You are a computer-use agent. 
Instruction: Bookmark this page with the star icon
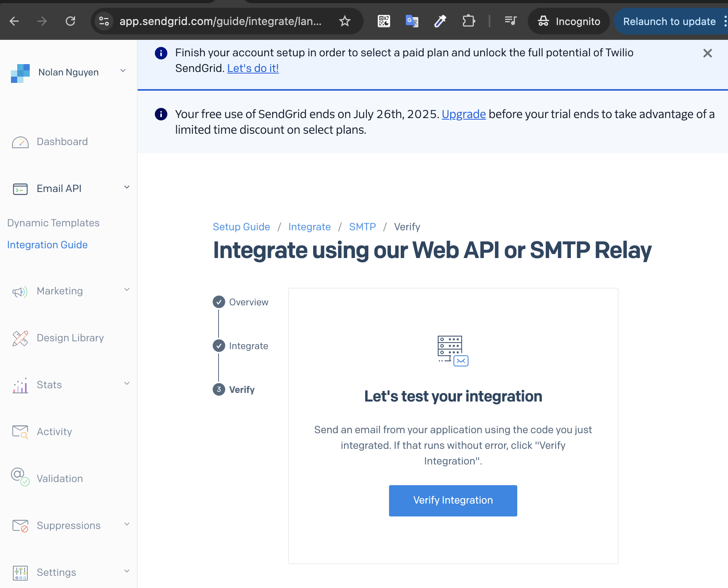click(344, 21)
